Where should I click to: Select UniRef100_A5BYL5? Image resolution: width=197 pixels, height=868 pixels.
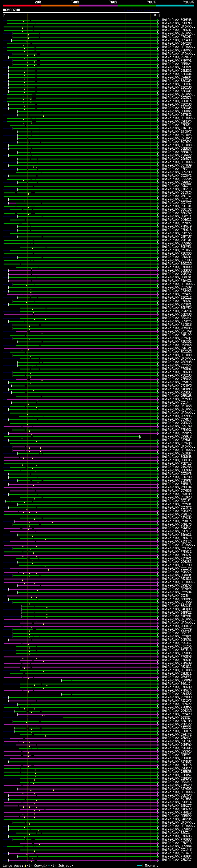click(x=177, y=463)
